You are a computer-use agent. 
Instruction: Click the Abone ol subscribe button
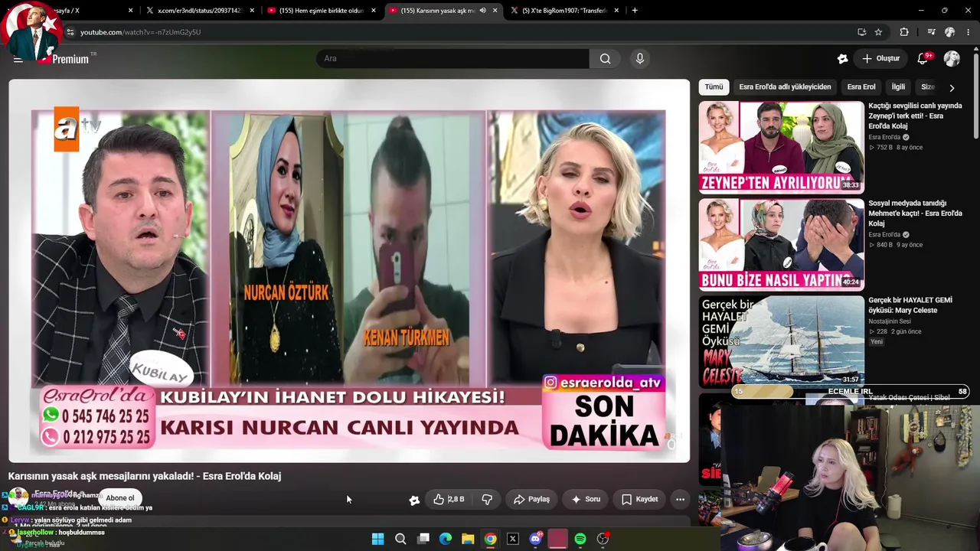[x=120, y=498]
